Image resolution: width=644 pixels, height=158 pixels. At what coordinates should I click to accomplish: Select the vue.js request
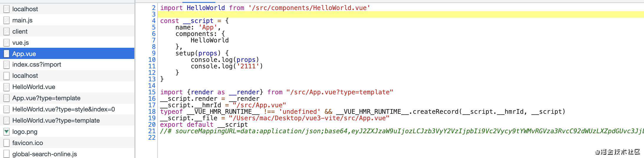pos(67,42)
